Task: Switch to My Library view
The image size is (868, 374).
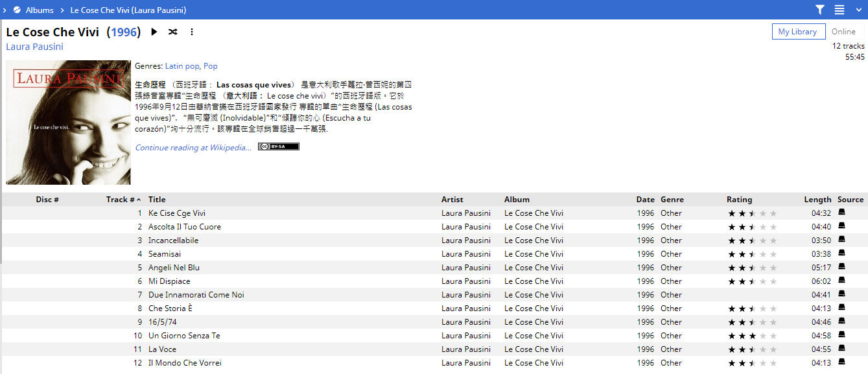Action: tap(798, 32)
